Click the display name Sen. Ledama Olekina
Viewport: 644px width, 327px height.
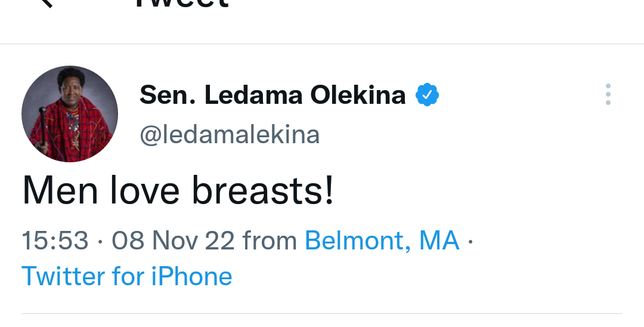click(273, 95)
